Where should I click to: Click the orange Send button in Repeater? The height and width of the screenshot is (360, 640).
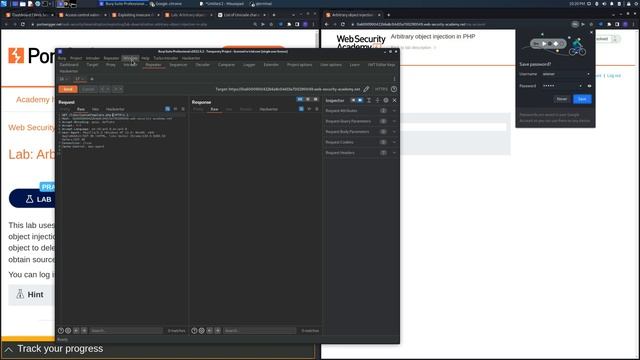68,89
